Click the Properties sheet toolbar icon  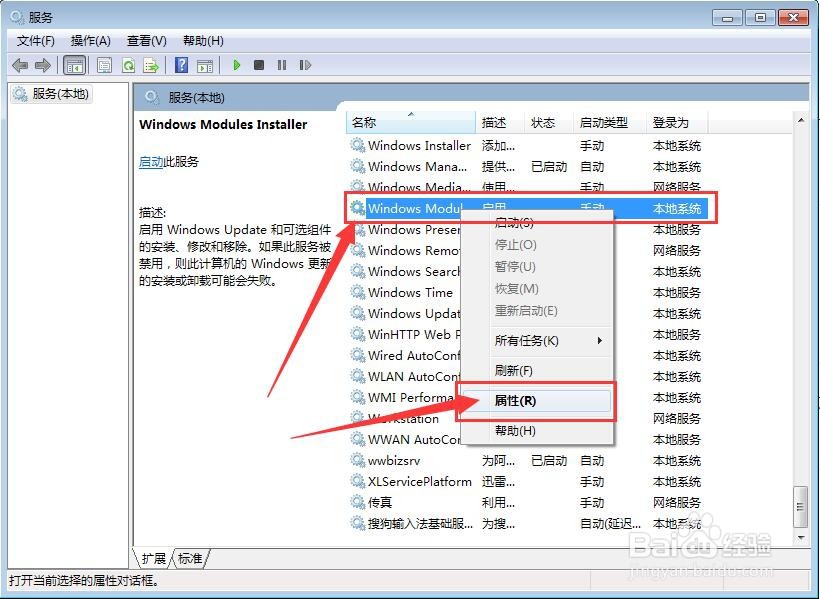point(105,65)
